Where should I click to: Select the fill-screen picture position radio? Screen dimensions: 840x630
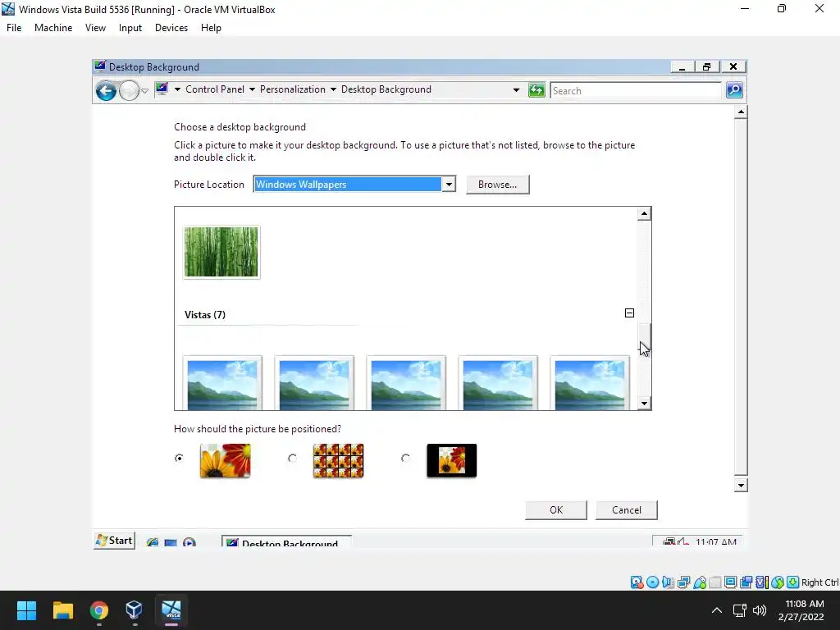[179, 458]
